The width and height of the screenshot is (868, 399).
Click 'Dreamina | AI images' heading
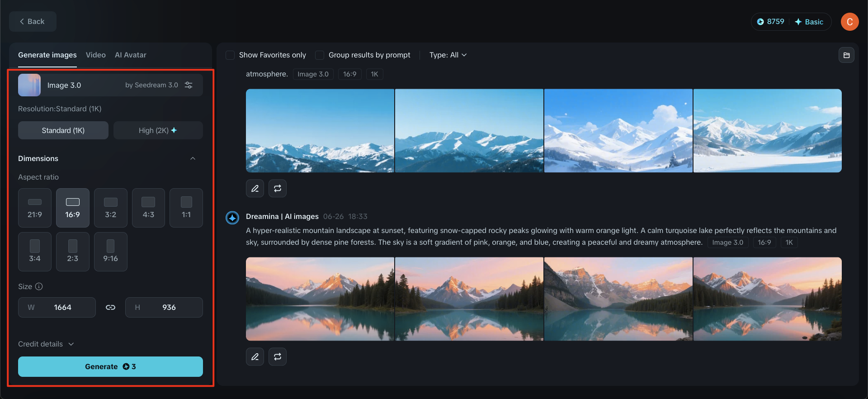tap(282, 216)
